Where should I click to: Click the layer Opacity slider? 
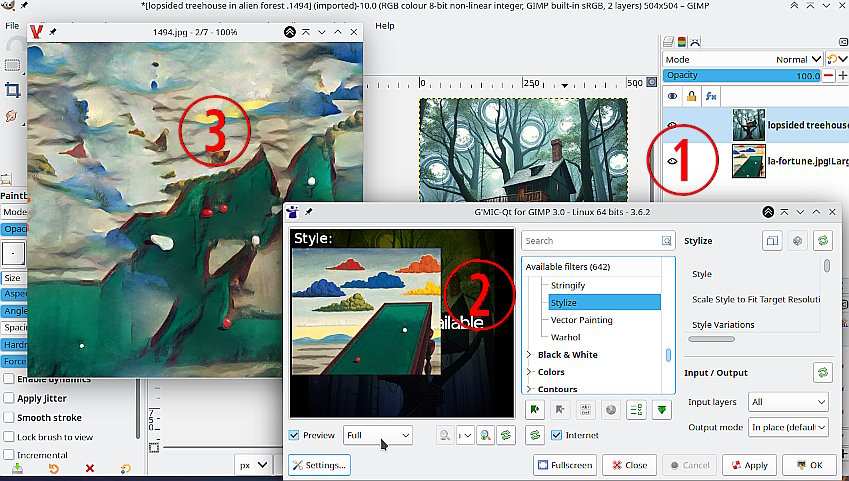(742, 76)
